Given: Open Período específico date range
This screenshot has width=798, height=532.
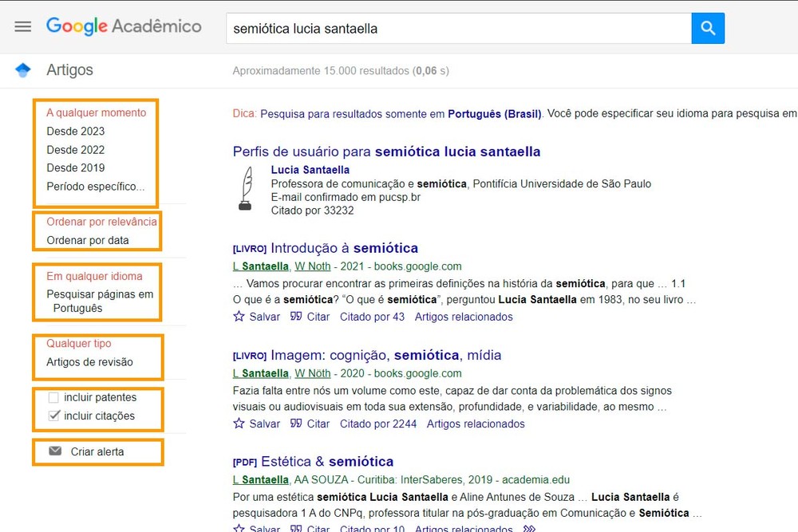Looking at the screenshot, I should point(96,187).
